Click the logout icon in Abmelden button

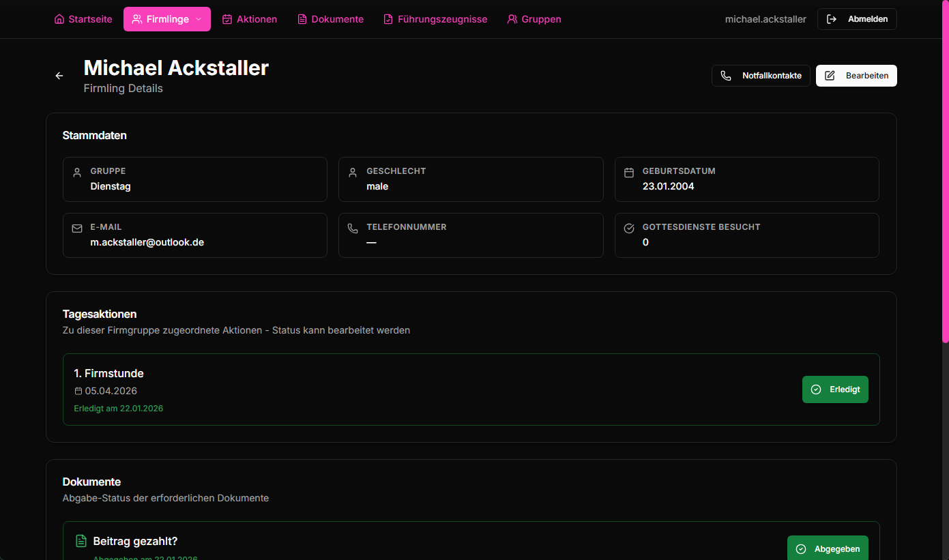point(832,19)
